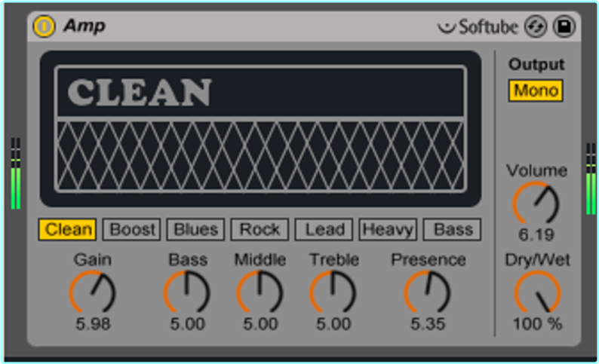Click the Amp device title
The width and height of the screenshot is (599, 364).
(84, 26)
